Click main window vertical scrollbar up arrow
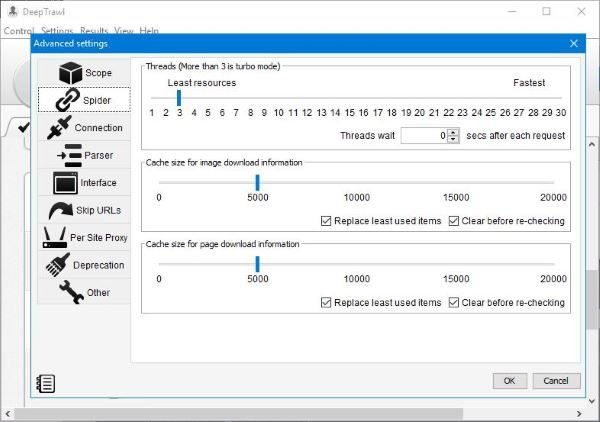The height and width of the screenshot is (422, 600). click(592, 145)
